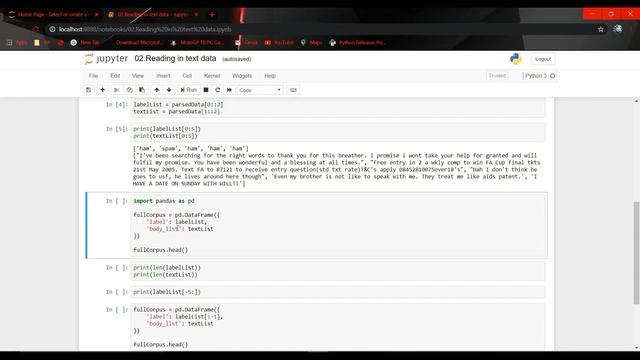Insert a new cell below with plus icon
Screen dimensions: 640x360
click(102, 90)
